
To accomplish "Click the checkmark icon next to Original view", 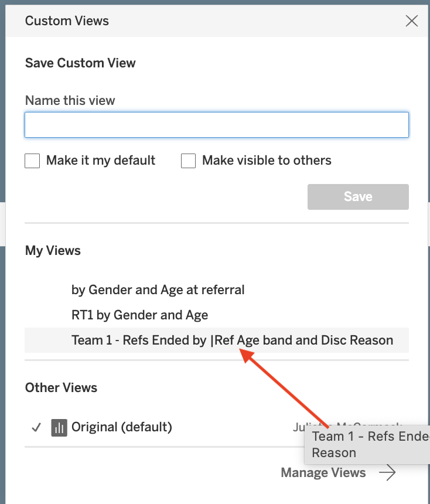I will coord(36,427).
